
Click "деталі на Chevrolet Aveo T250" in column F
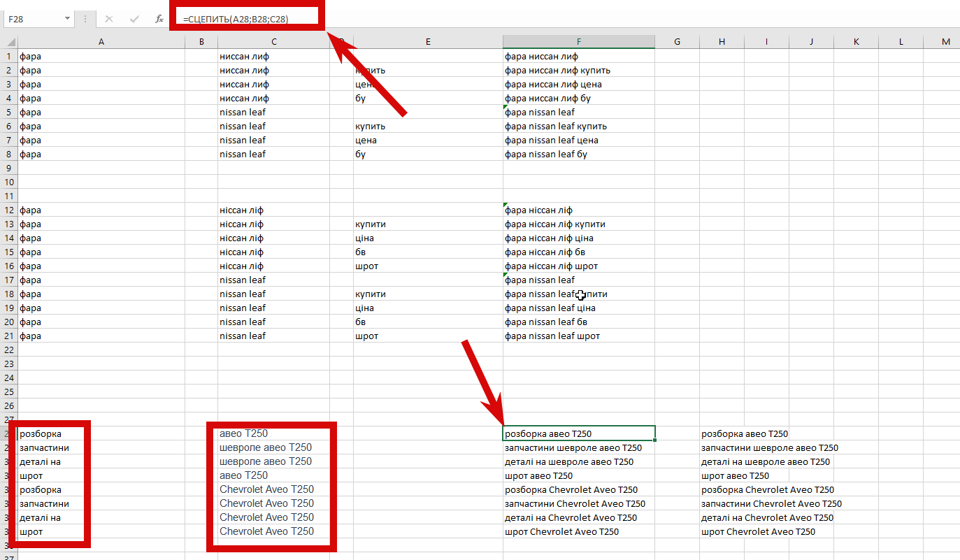(x=571, y=517)
